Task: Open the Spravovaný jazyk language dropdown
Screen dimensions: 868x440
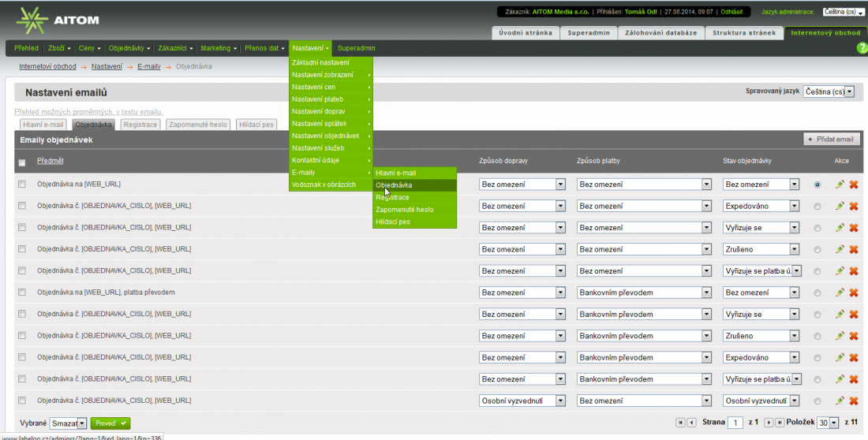Action: 828,91
